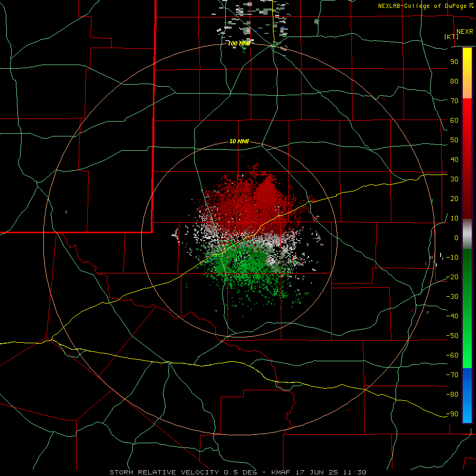Click the 40 value on the color scale

pyautogui.click(x=454, y=159)
